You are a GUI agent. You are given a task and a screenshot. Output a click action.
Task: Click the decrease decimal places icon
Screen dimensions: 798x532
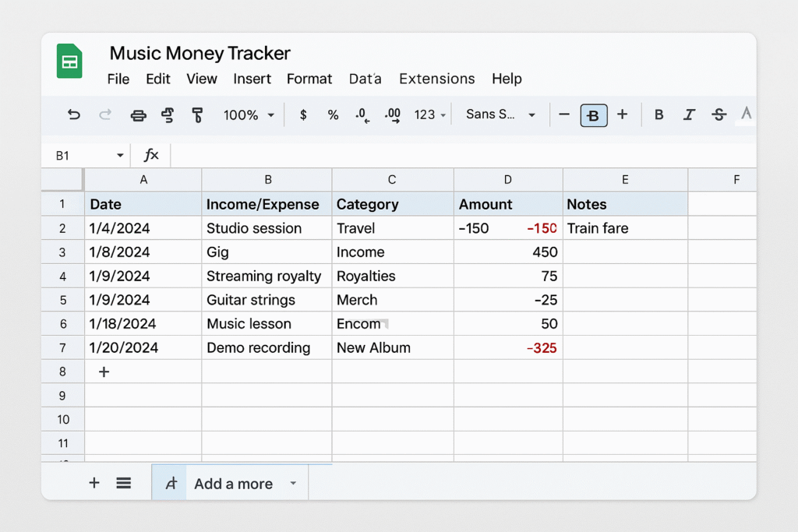[362, 115]
